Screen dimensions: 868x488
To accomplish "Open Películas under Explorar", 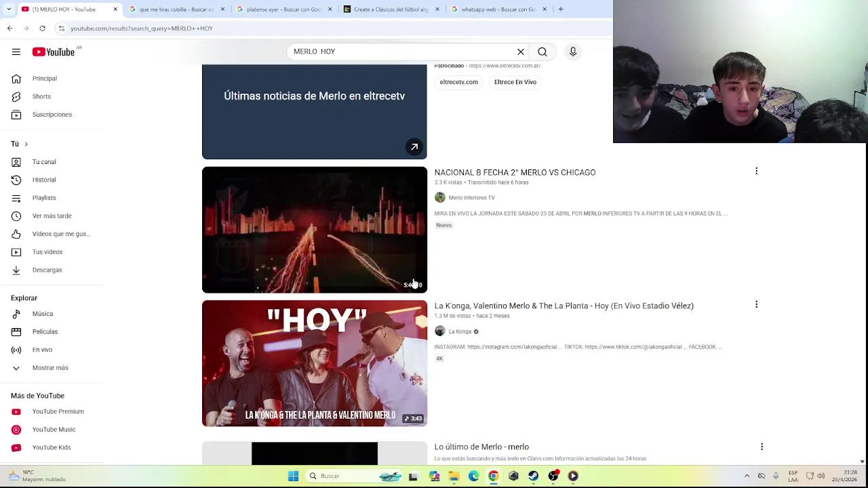I will 45,331.
